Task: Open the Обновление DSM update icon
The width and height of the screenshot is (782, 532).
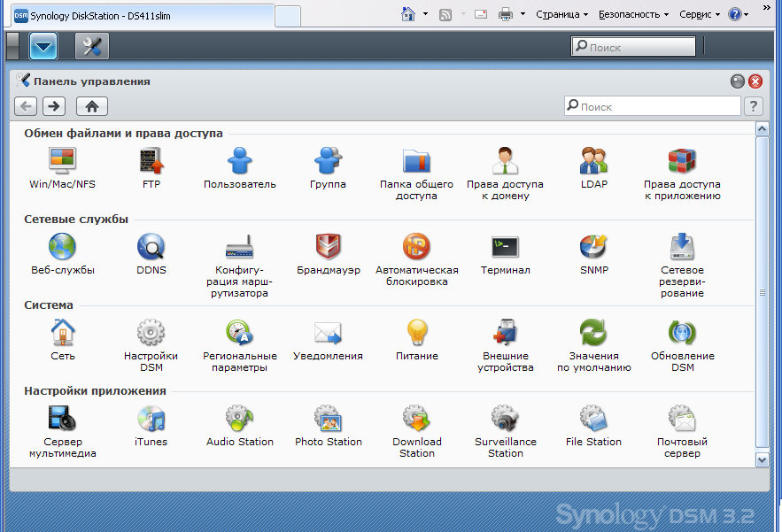Action: coord(682,332)
